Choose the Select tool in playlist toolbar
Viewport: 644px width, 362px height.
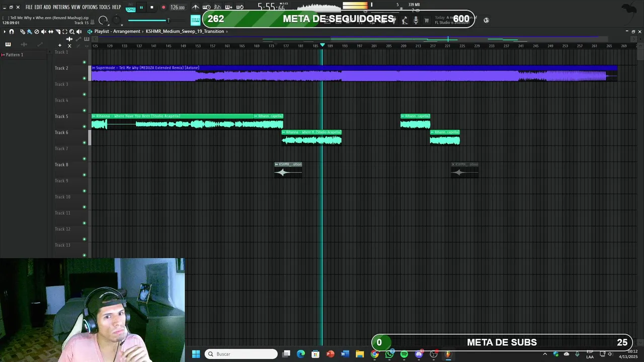pyautogui.click(x=65, y=32)
